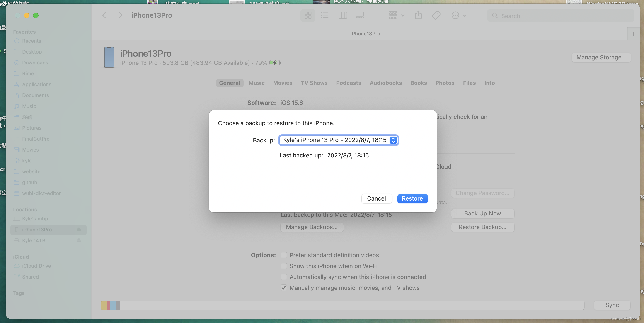
Task: Click the Tags toolbar icon
Action: pos(436,15)
